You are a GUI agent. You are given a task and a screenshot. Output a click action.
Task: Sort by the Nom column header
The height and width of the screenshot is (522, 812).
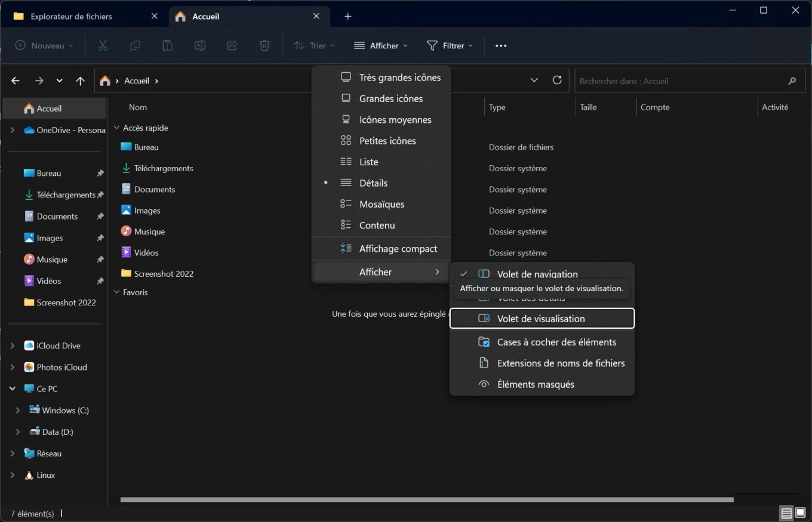pyautogui.click(x=138, y=107)
